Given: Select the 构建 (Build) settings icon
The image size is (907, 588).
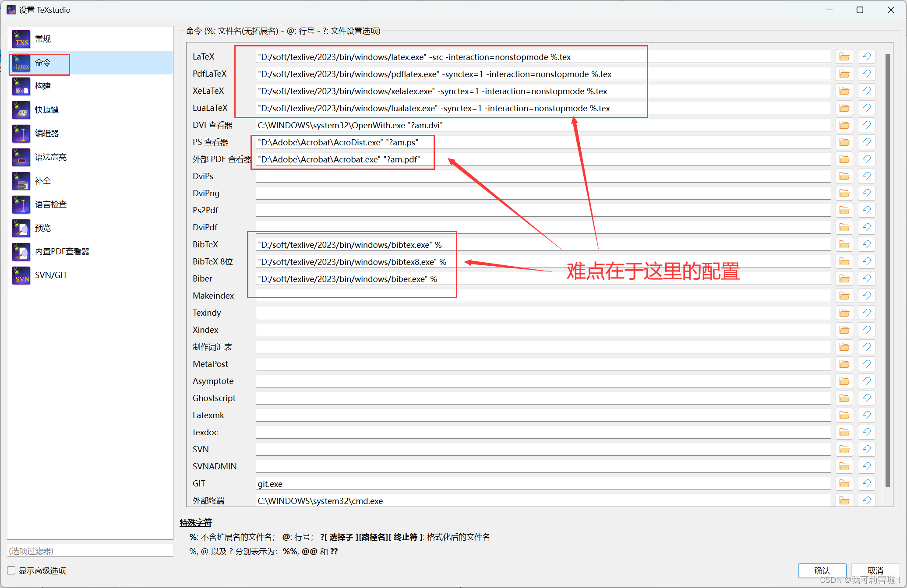Looking at the screenshot, I should (x=21, y=86).
